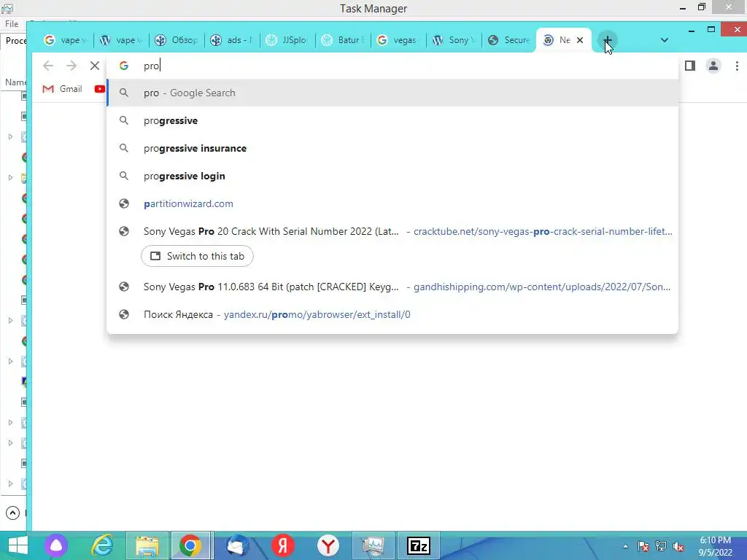The image size is (747, 560).
Task: Select the 'progressive' suggestion
Action: tap(392, 120)
